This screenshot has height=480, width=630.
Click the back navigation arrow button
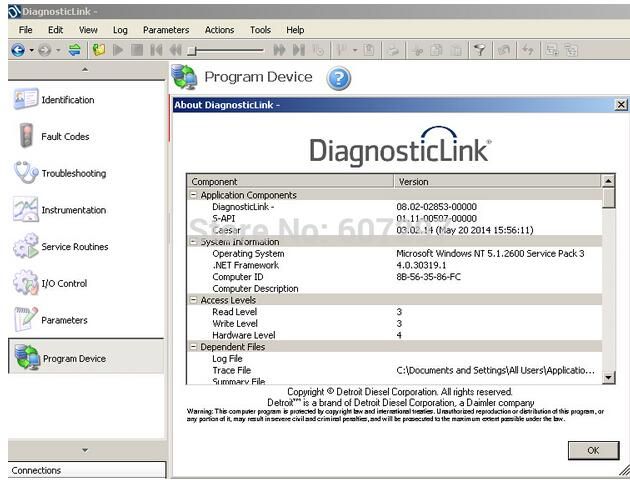(18, 50)
